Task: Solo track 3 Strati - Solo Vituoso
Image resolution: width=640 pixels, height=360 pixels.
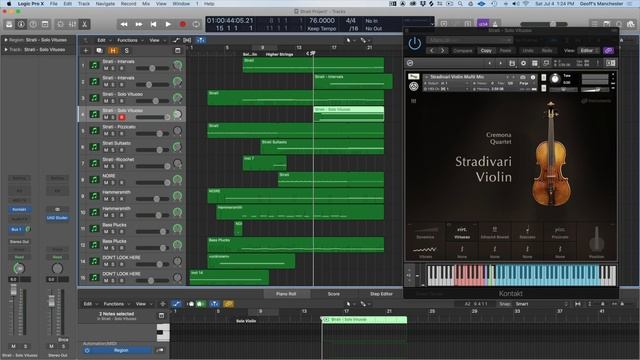Action: [x=113, y=101]
